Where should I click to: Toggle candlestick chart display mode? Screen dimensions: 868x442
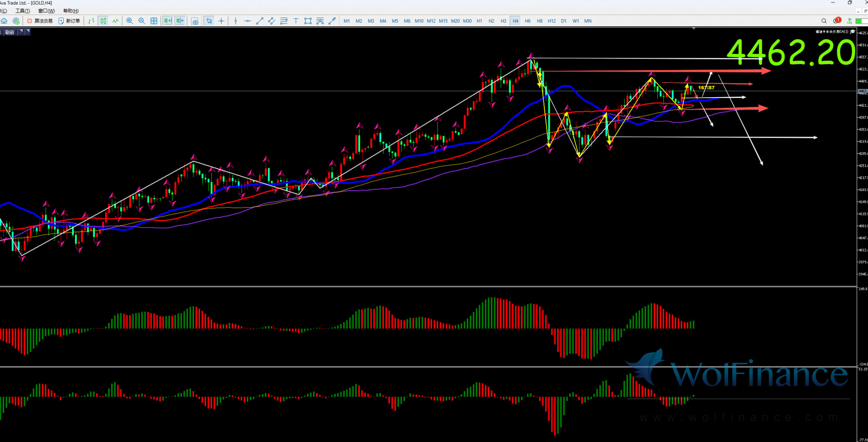click(x=103, y=21)
